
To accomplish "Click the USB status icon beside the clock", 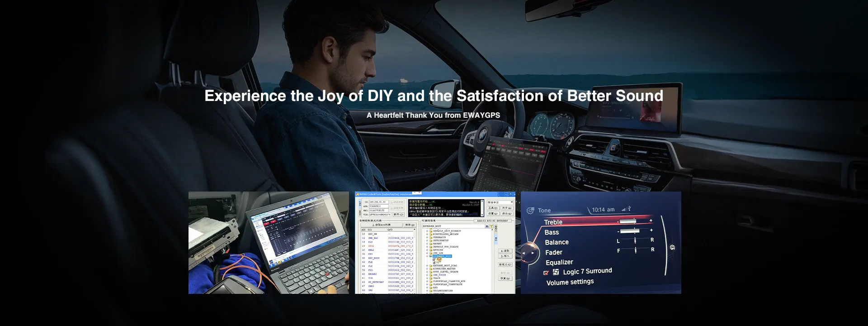I will [x=629, y=209].
